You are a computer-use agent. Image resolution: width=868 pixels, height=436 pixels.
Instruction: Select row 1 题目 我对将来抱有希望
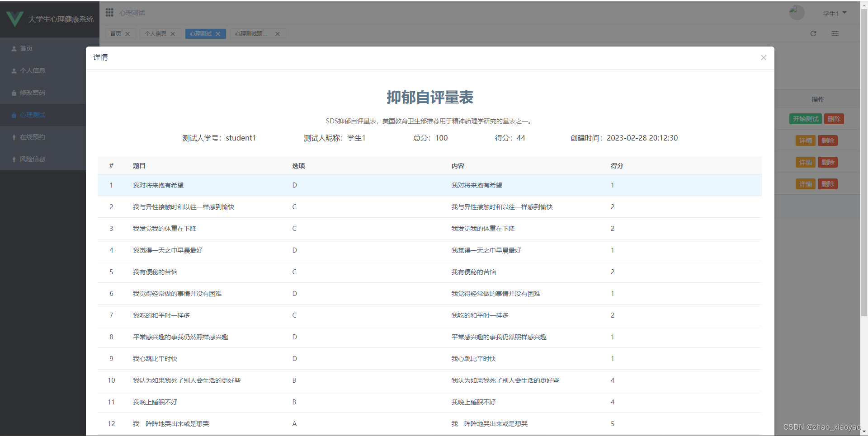click(158, 185)
